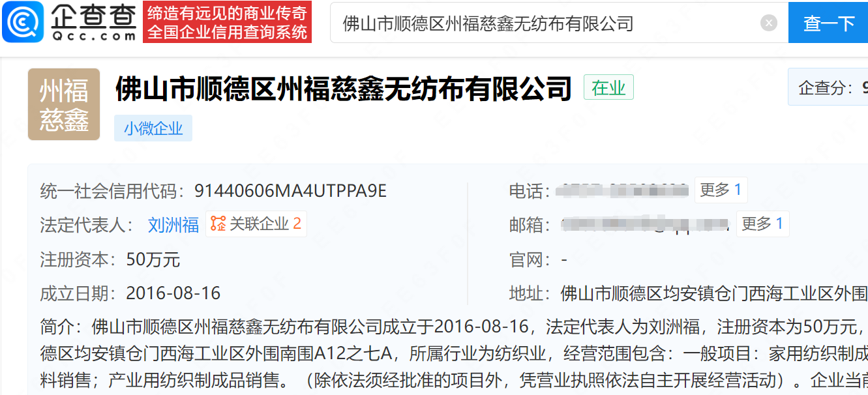Viewport: 868px width, 395px height.
Task: Click the blurred email address value
Action: (645, 225)
